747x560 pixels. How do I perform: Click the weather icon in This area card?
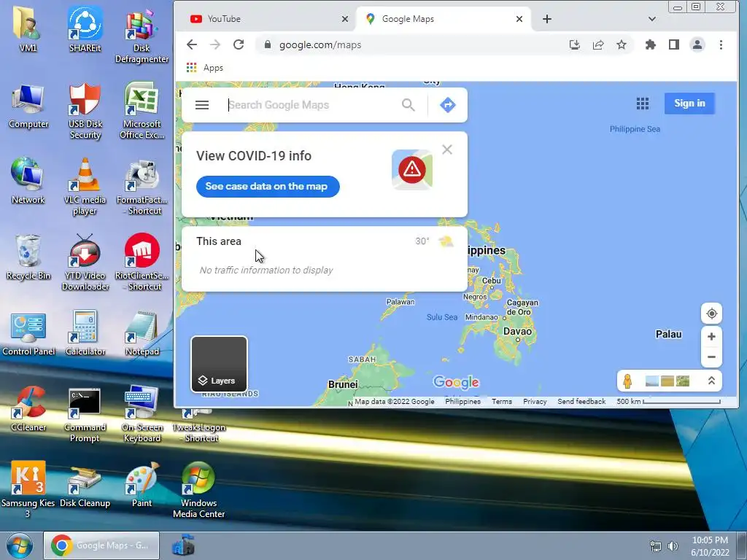pos(446,241)
